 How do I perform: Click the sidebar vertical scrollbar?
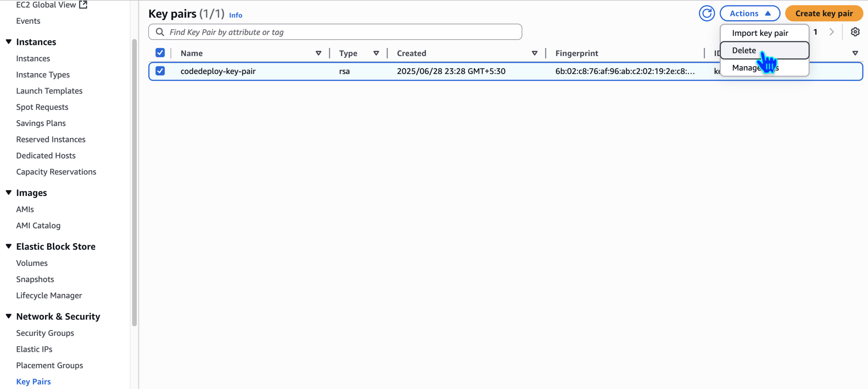point(134,183)
